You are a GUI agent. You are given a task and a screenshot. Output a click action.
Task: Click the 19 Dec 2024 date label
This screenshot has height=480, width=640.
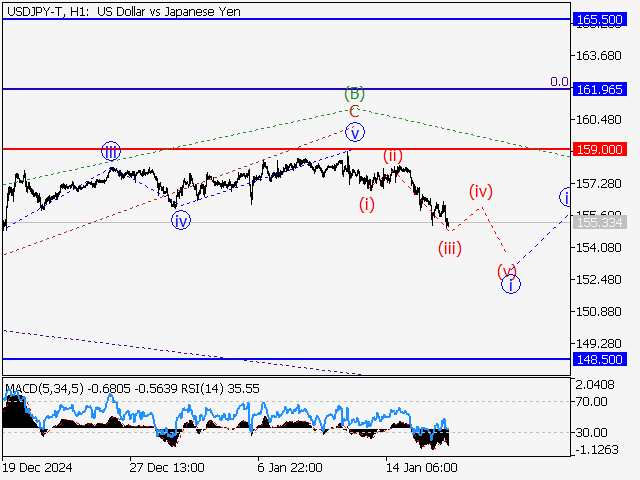(35, 467)
